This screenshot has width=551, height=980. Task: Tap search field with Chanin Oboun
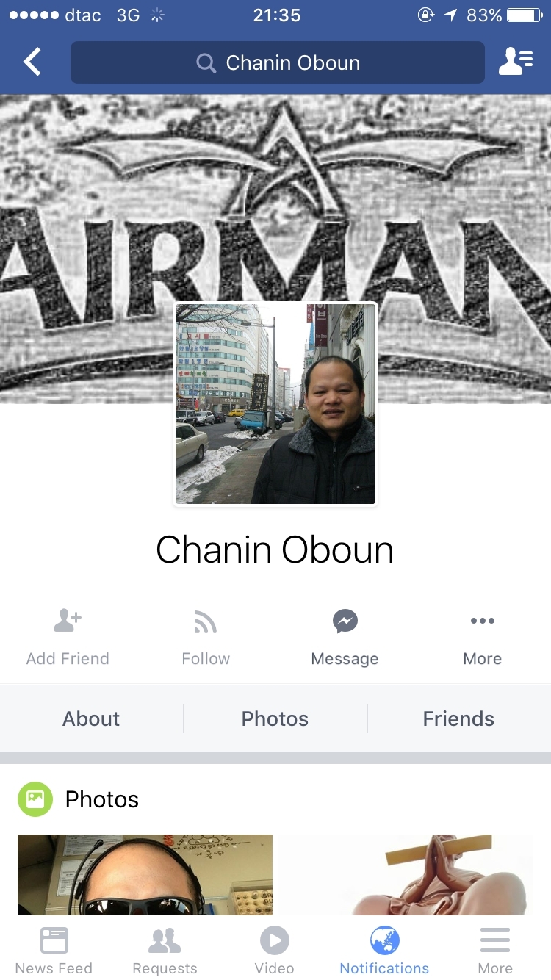(x=278, y=62)
